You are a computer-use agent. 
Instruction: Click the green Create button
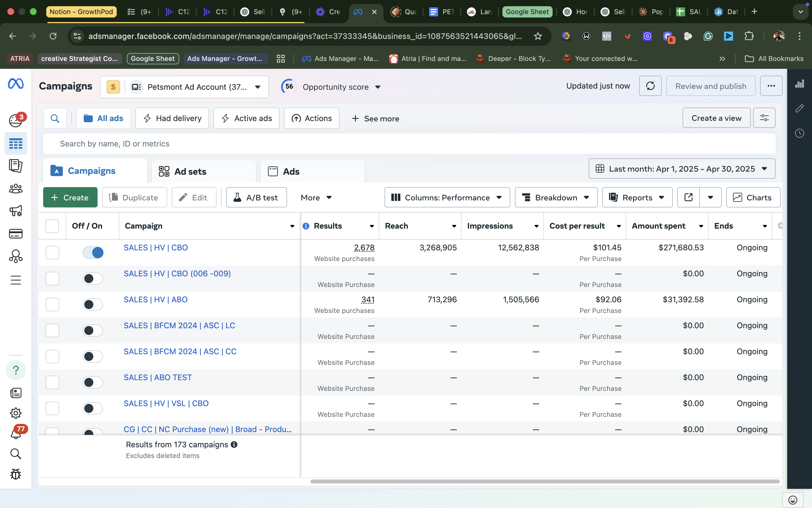pos(70,197)
